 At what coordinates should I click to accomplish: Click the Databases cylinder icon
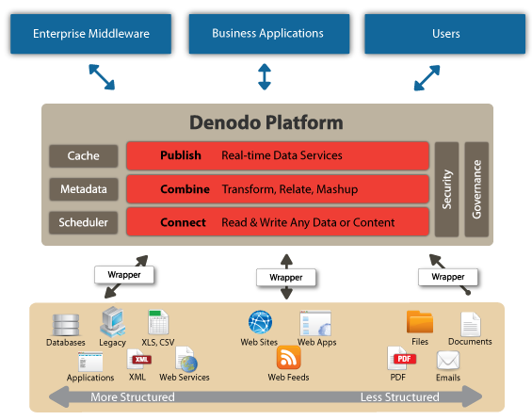pyautogui.click(x=66, y=325)
